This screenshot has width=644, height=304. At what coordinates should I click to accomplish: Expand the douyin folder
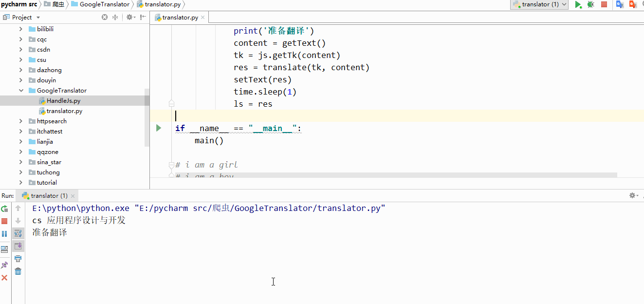21,80
